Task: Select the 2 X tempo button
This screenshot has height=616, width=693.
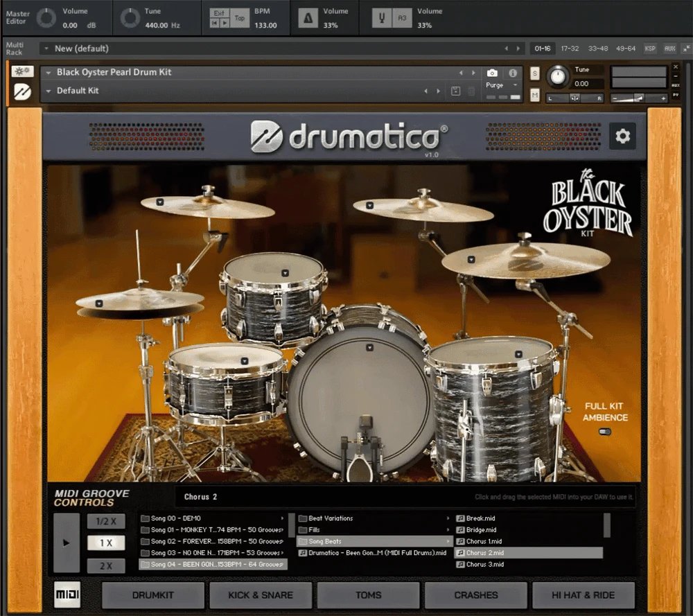Action: [106, 565]
